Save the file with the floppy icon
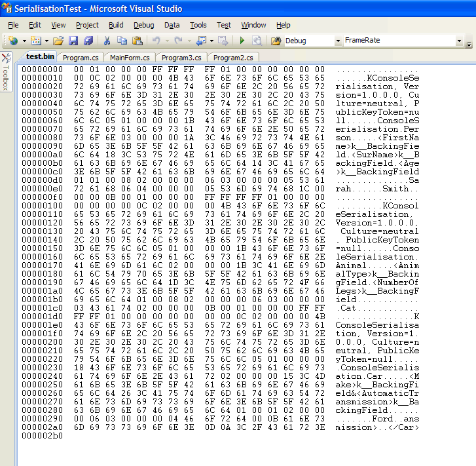This screenshot has height=466, width=476. (73, 41)
